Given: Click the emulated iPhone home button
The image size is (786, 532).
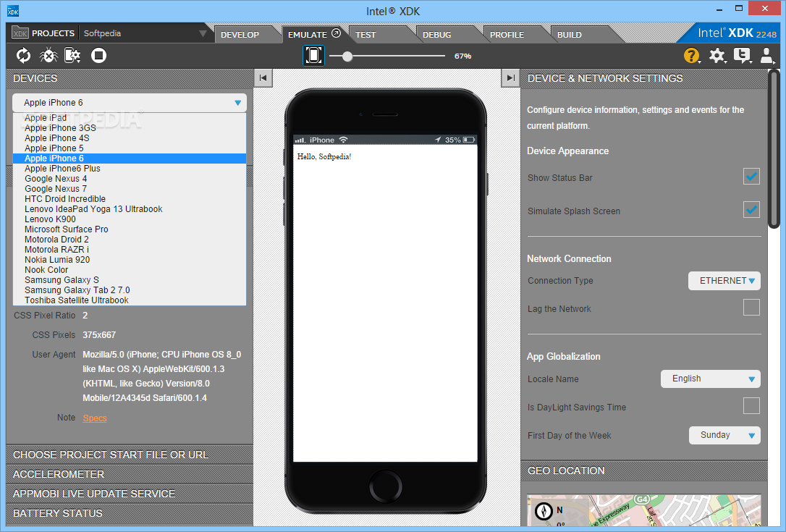Looking at the screenshot, I should (386, 486).
